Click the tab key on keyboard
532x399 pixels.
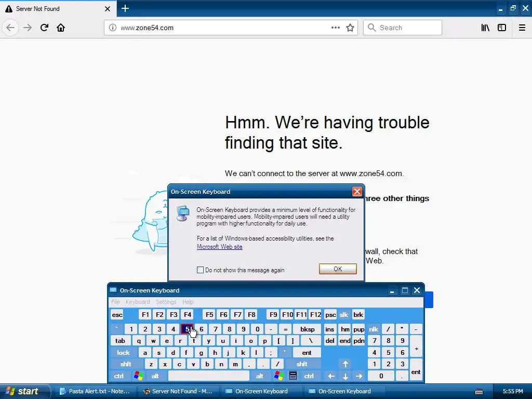[120, 341]
